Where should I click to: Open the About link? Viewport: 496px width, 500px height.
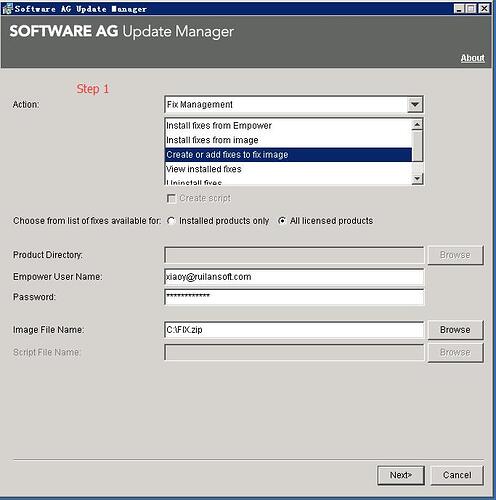coord(473,58)
